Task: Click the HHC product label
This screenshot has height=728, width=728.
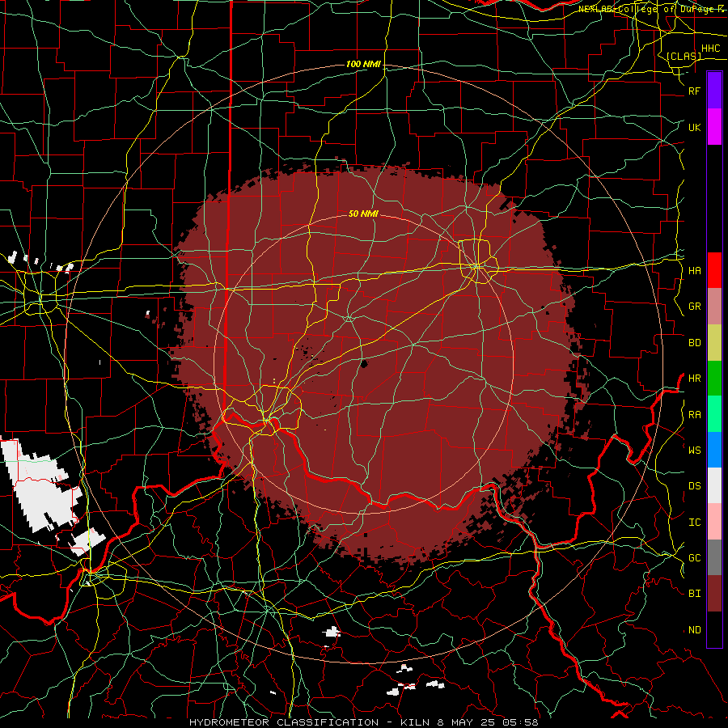Action: click(x=710, y=49)
